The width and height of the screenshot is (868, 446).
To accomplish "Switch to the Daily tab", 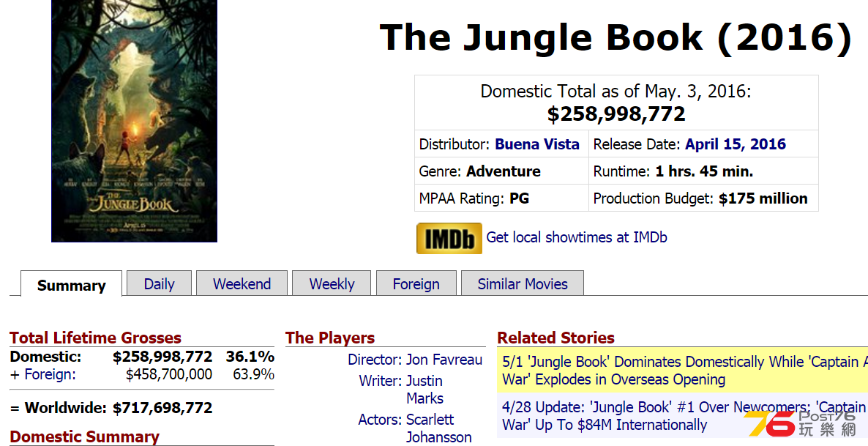I will 159,283.
